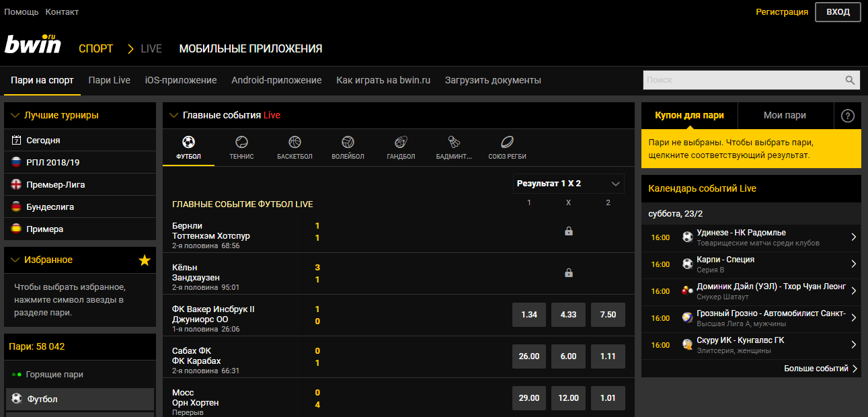Viewport: 868px width, 417px height.
Task: Click Больше событий link
Action: [820, 369]
